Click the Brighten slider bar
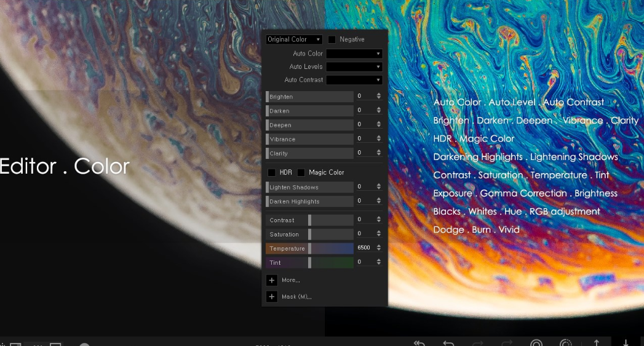This screenshot has height=346, width=644. pyautogui.click(x=309, y=97)
